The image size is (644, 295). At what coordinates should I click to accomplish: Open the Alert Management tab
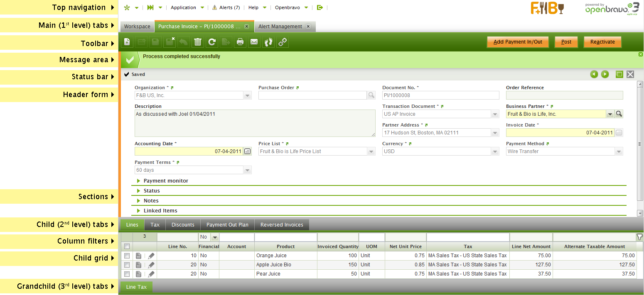280,27
